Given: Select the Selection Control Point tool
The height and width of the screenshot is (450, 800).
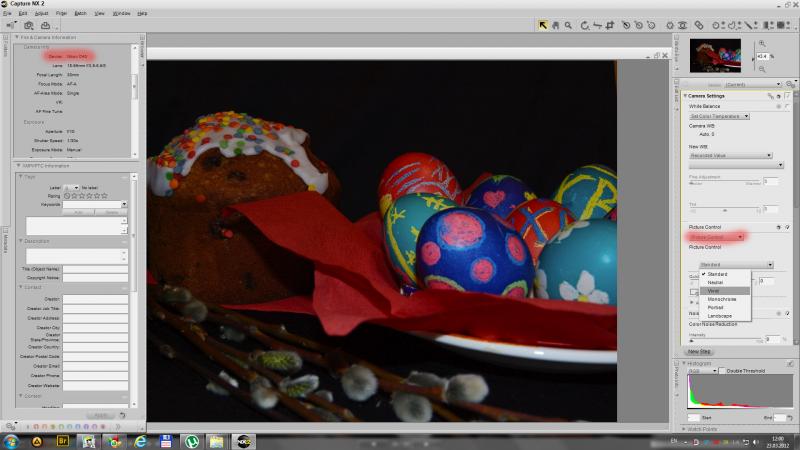Looking at the screenshot, I should (x=717, y=25).
